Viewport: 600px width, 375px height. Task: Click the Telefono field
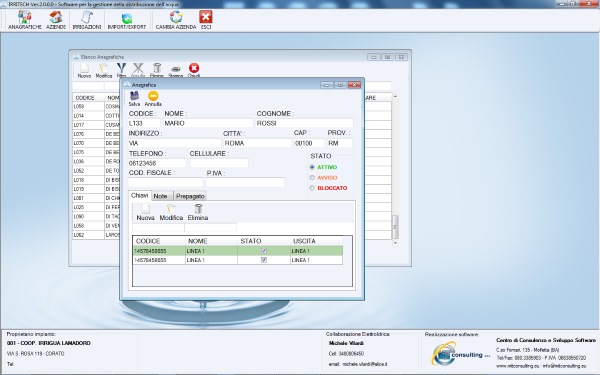tap(157, 163)
